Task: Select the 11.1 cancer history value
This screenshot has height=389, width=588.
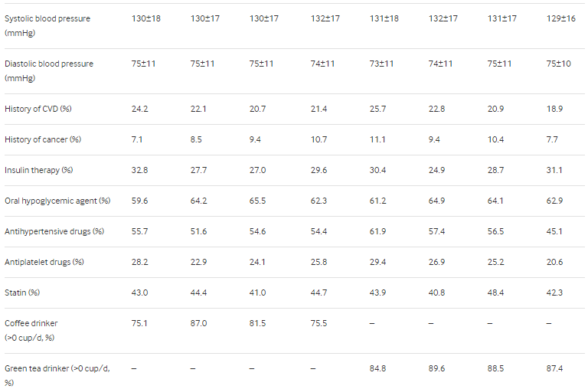Action: [377, 139]
